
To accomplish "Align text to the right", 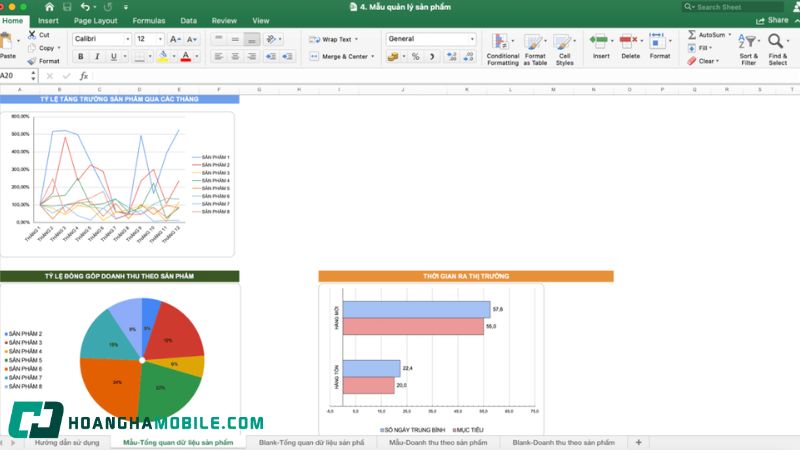I will coord(252,57).
